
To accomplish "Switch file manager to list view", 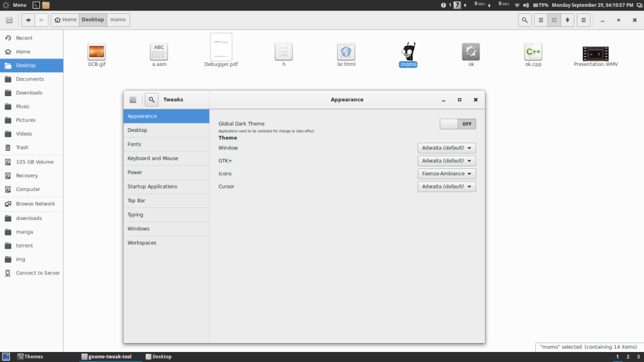I will (540, 20).
